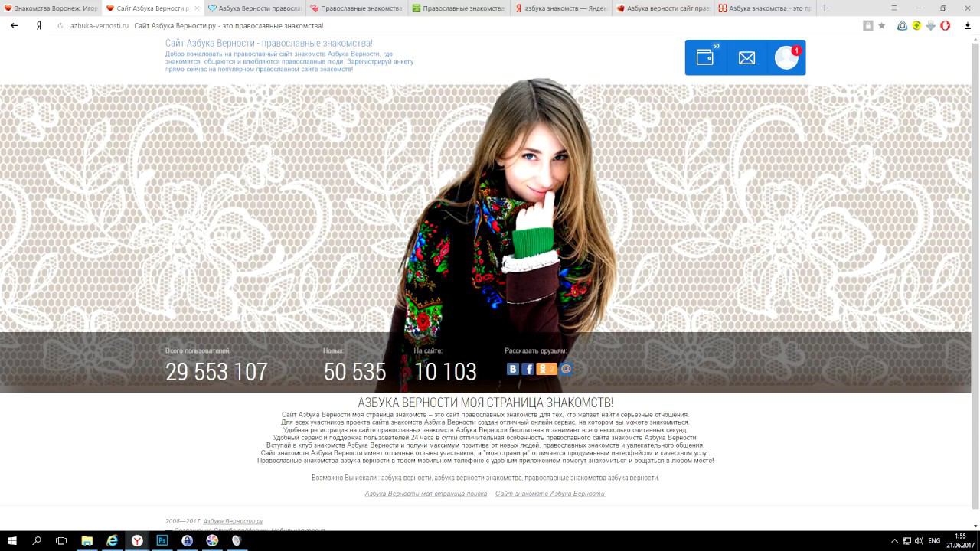Switch to the Азбука Верности православные tab
980x551 pixels.
point(256,8)
